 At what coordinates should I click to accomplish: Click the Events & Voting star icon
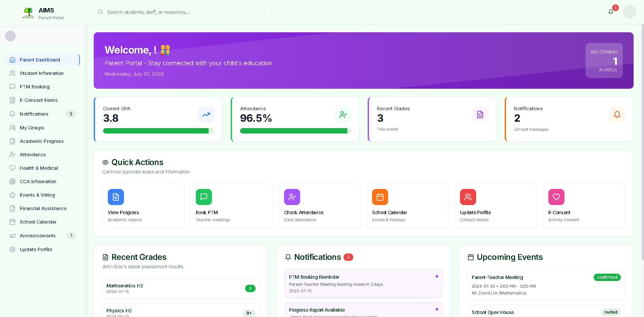(x=12, y=195)
